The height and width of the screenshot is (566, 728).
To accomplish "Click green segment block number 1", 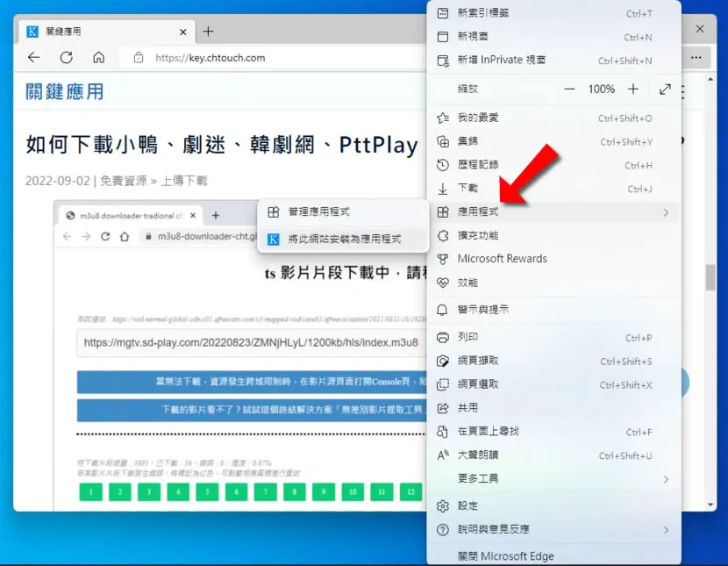I will (90, 492).
